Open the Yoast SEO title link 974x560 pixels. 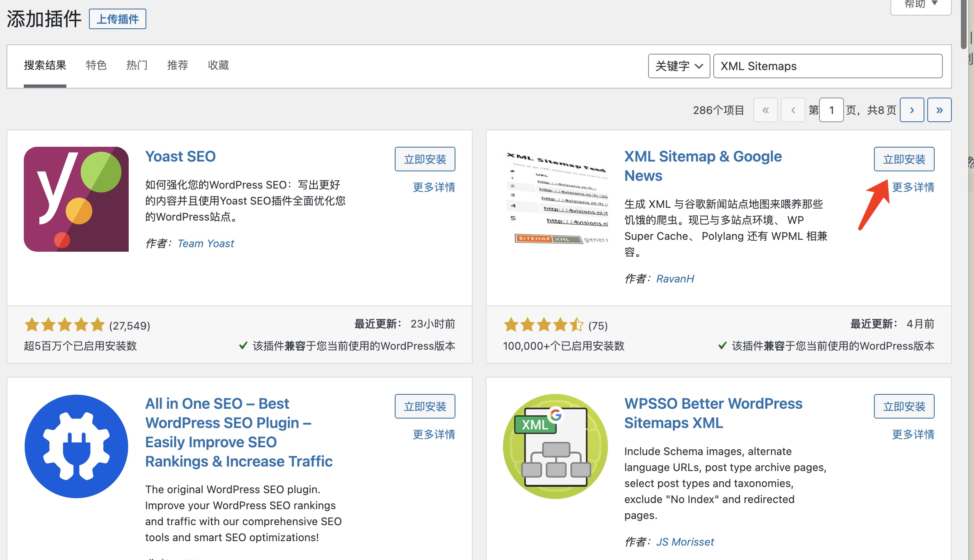[x=180, y=157]
